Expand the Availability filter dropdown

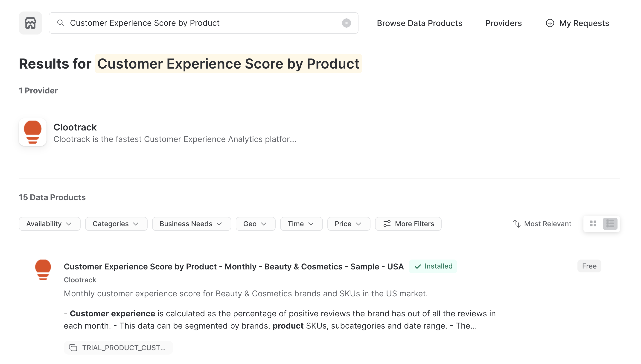[x=50, y=223]
